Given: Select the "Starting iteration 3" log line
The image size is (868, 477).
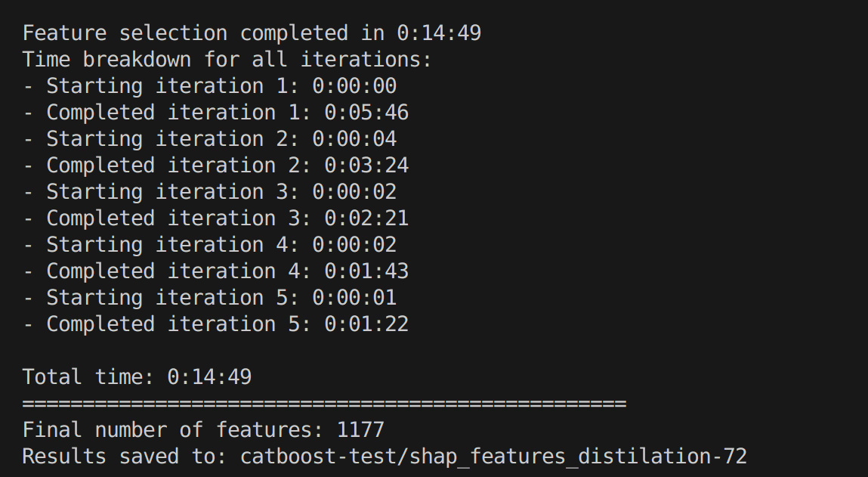Looking at the screenshot, I should [209, 192].
